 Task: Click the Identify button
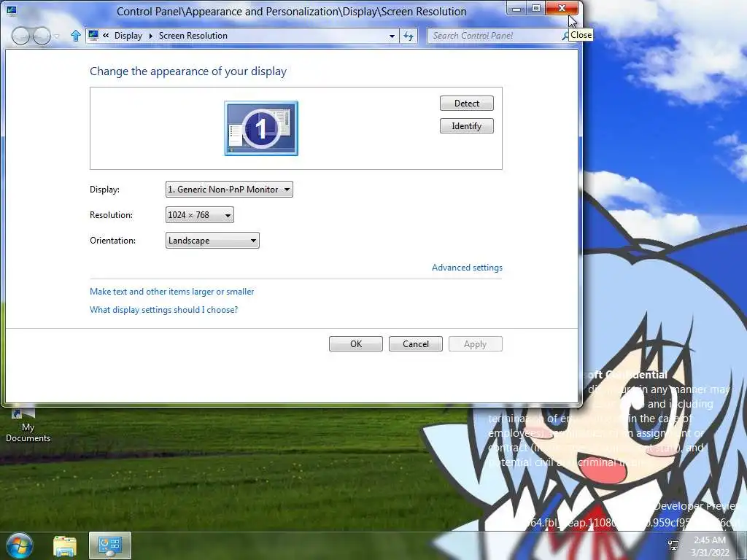(x=466, y=125)
